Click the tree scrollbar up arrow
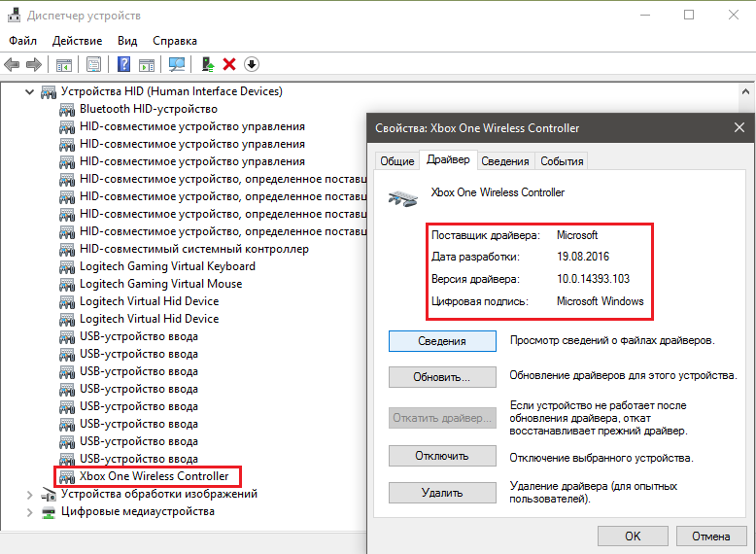The height and width of the screenshot is (554, 756). [x=745, y=91]
